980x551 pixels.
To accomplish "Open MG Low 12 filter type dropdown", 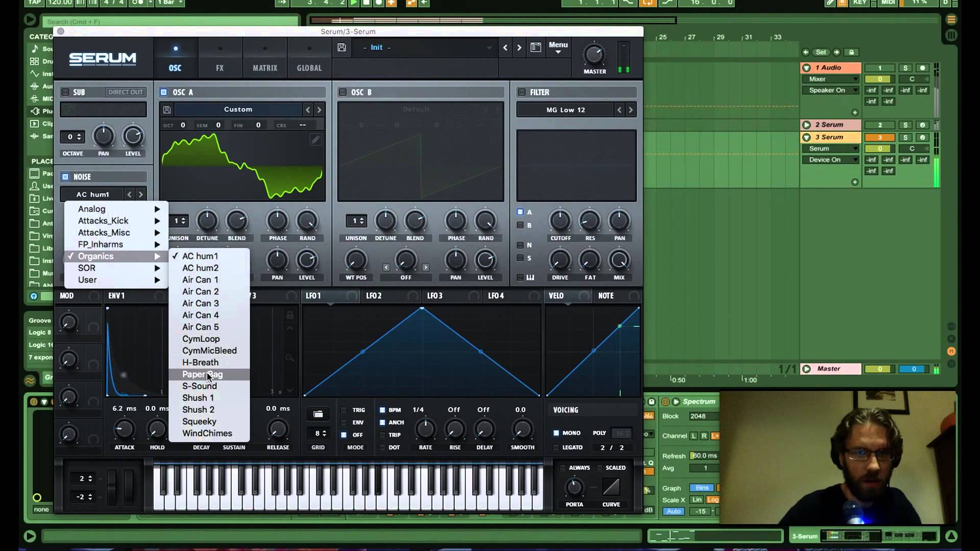I will point(566,110).
